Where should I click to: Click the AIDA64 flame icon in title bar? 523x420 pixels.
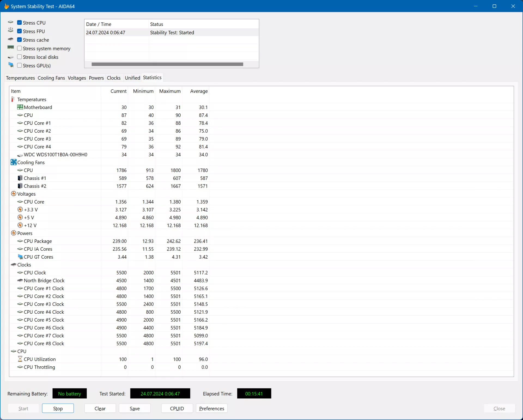pyautogui.click(x=7, y=6)
